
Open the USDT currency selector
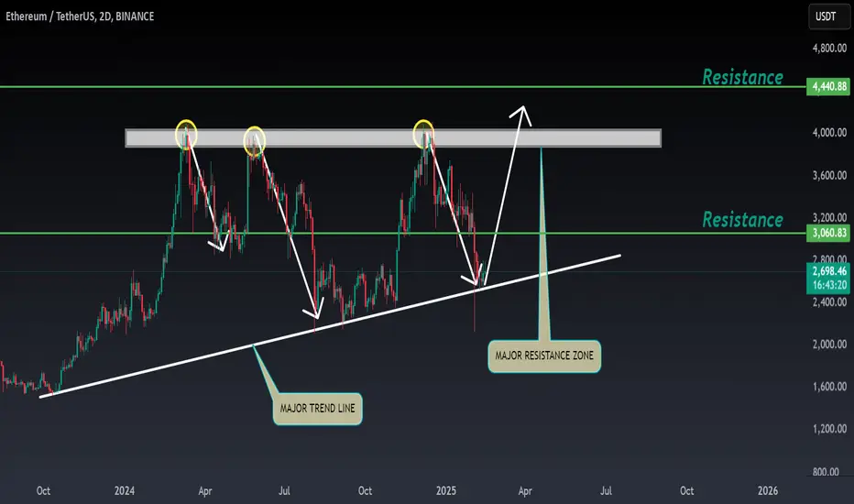pyautogui.click(x=828, y=16)
